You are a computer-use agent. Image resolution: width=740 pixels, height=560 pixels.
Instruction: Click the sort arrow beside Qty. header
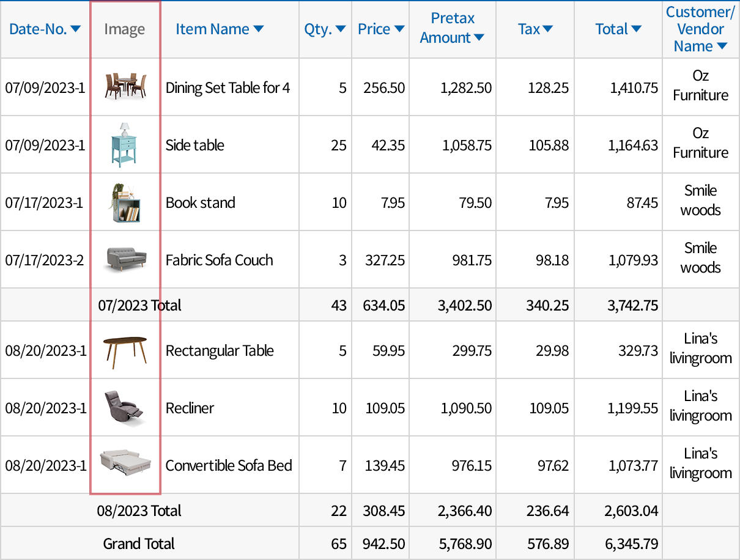(340, 29)
